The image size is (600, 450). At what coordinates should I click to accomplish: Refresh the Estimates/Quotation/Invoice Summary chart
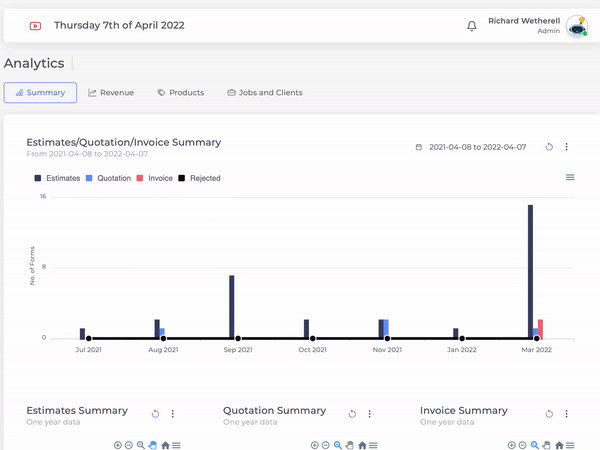tap(549, 147)
